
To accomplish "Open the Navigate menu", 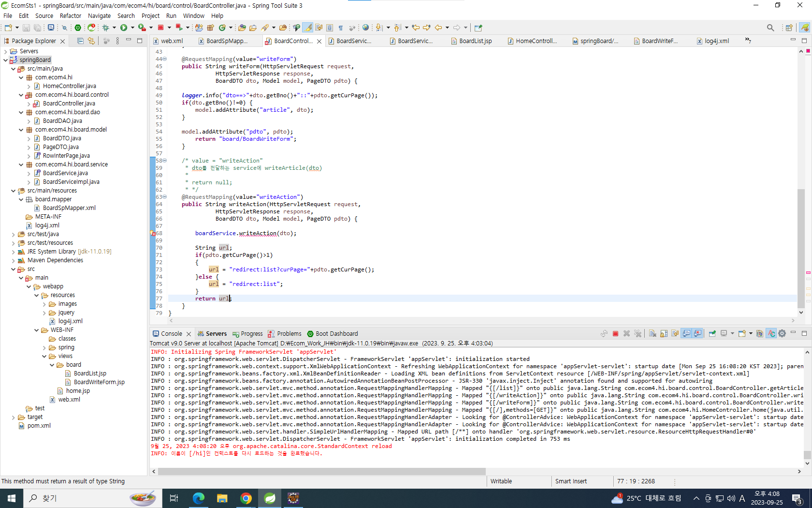I will pyautogui.click(x=99, y=15).
